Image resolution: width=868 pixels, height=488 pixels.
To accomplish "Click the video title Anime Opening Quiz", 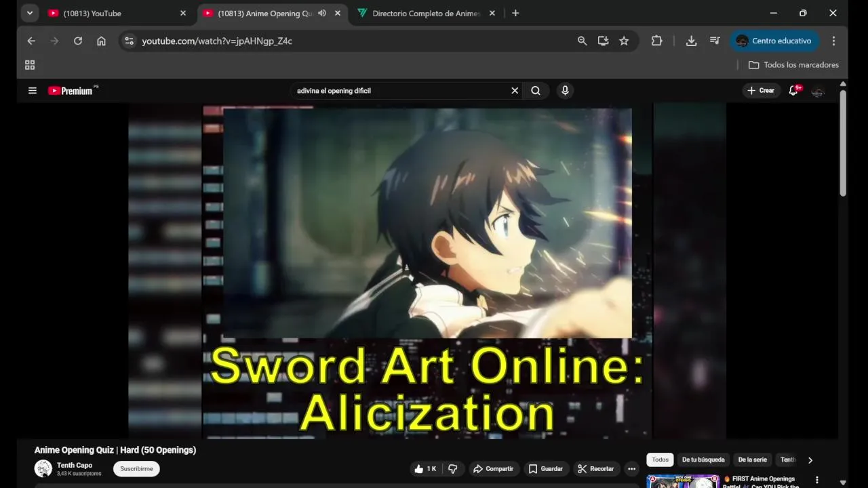I will tap(115, 450).
